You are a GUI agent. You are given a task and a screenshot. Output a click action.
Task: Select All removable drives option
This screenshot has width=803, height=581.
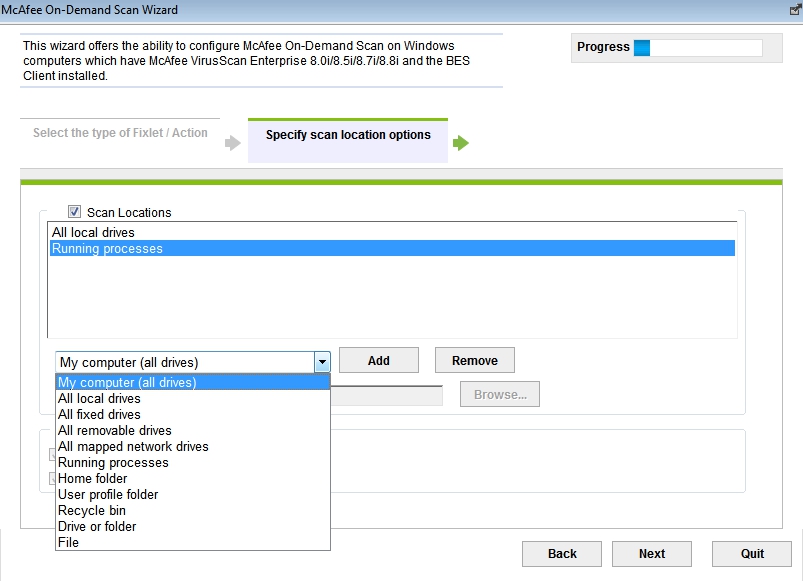(115, 430)
